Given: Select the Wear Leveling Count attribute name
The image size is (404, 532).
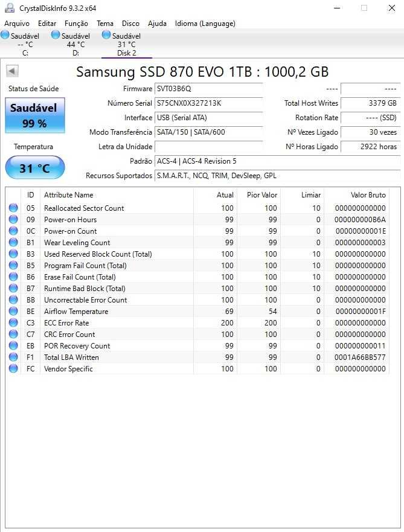Looking at the screenshot, I should pos(77,243).
